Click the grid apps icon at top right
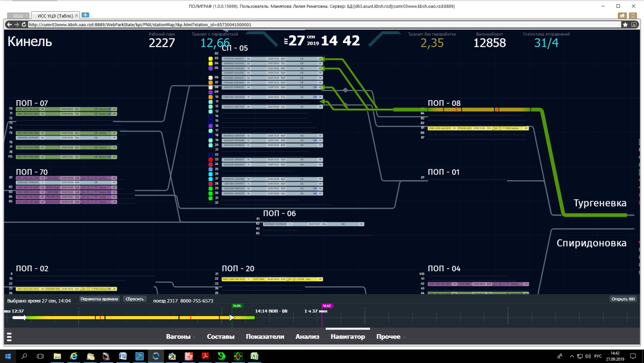This screenshot has height=363, width=644. click(x=634, y=15)
